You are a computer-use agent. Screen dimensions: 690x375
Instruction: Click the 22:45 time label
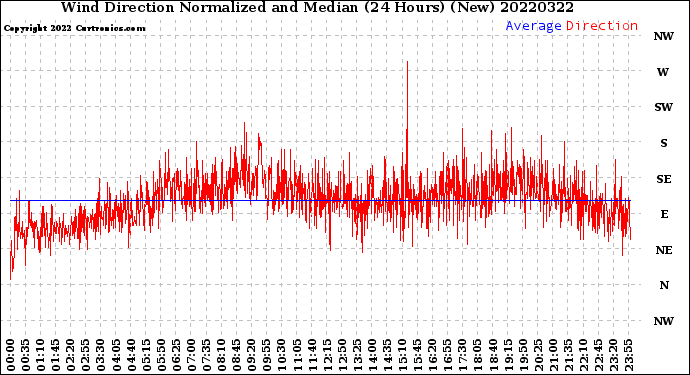point(598,355)
